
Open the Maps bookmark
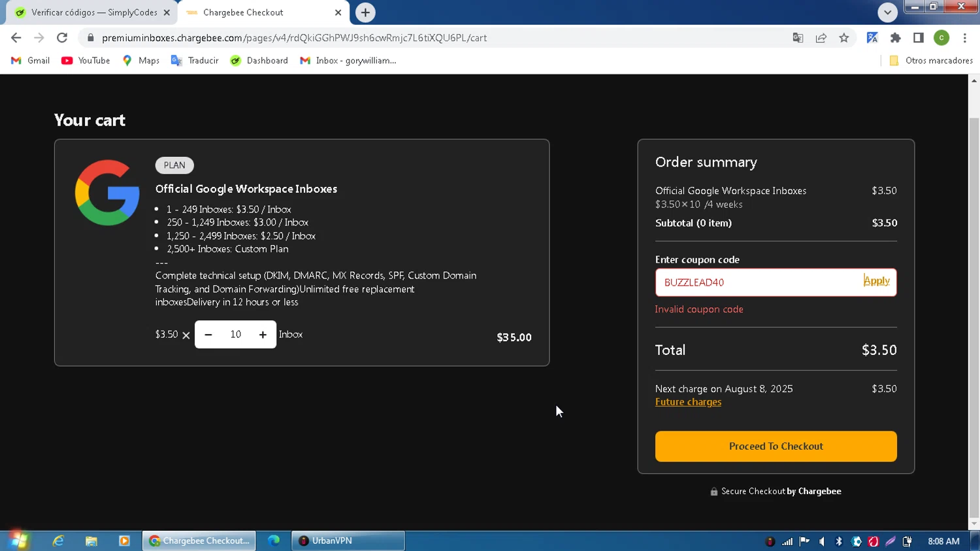(x=141, y=60)
